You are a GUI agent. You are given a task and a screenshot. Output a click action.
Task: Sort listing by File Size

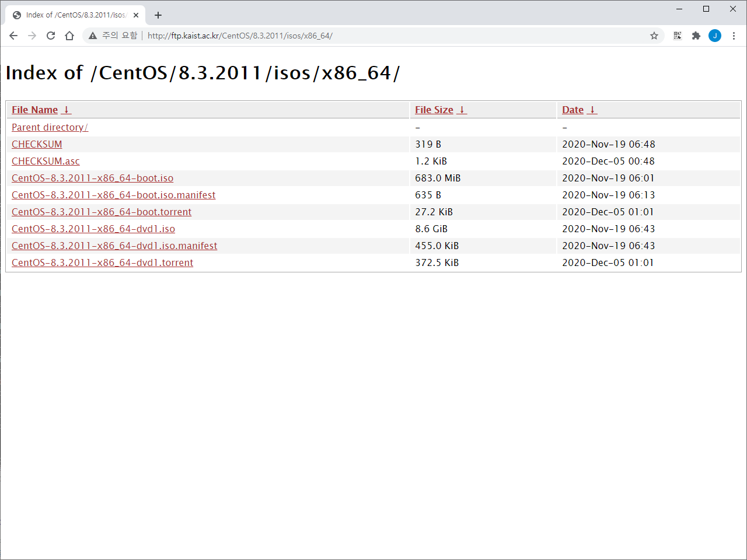[x=434, y=110]
